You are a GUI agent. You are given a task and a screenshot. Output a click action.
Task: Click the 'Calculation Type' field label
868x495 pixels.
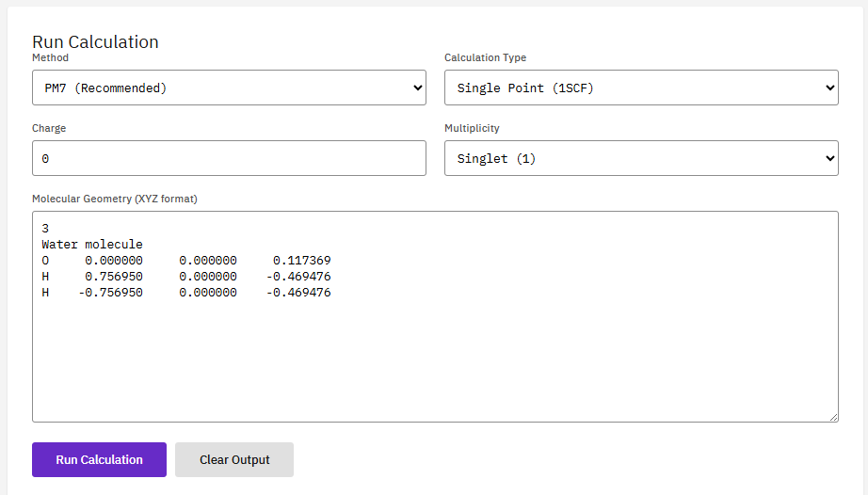click(x=485, y=57)
